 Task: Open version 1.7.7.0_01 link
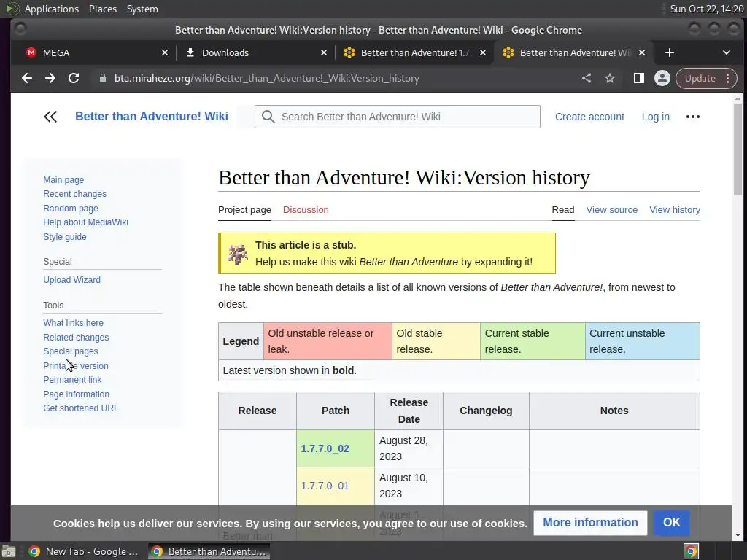[325, 486]
